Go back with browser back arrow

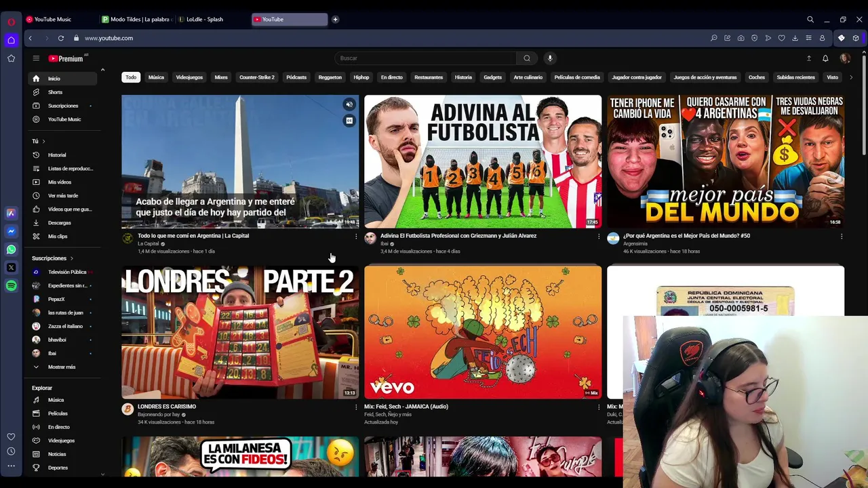pos(31,39)
